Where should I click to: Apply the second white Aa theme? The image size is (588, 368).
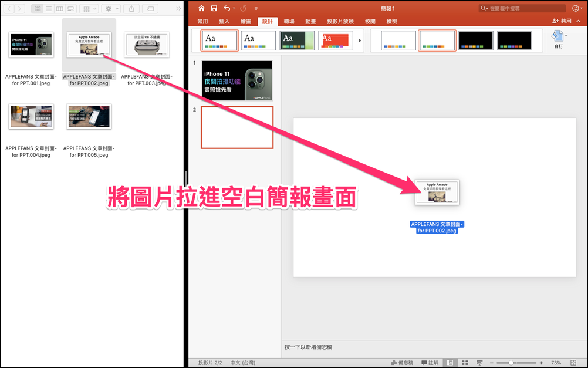[258, 40]
